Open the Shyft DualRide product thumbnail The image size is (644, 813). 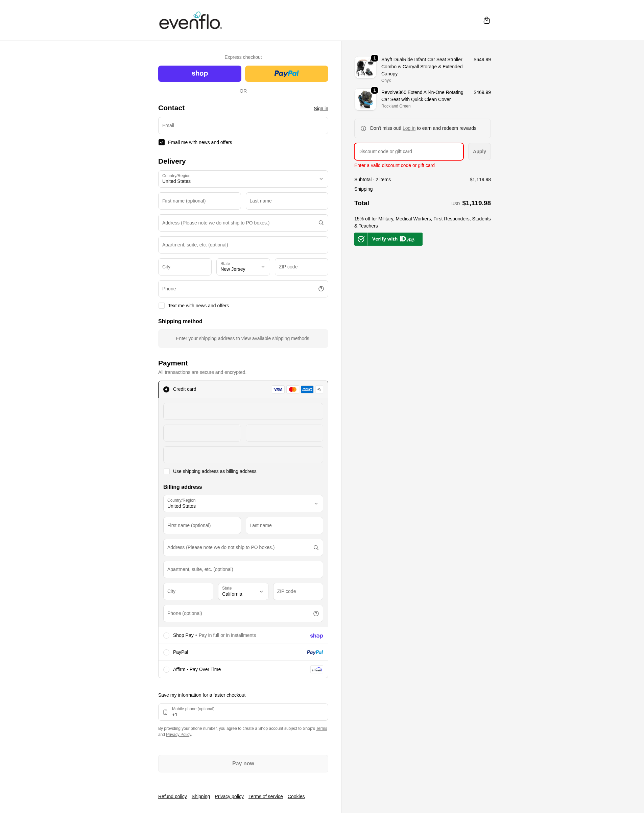(365, 67)
